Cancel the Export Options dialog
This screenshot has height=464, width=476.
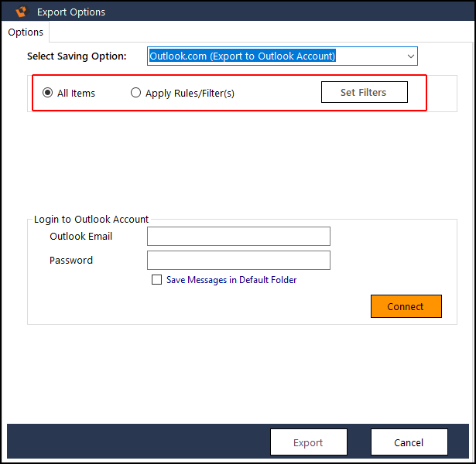pyautogui.click(x=409, y=442)
